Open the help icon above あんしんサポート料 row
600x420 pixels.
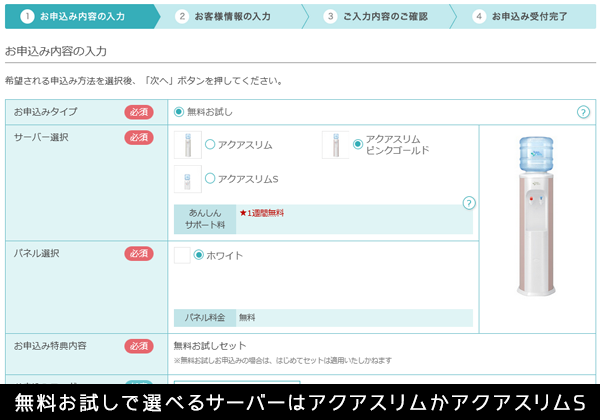point(469,203)
